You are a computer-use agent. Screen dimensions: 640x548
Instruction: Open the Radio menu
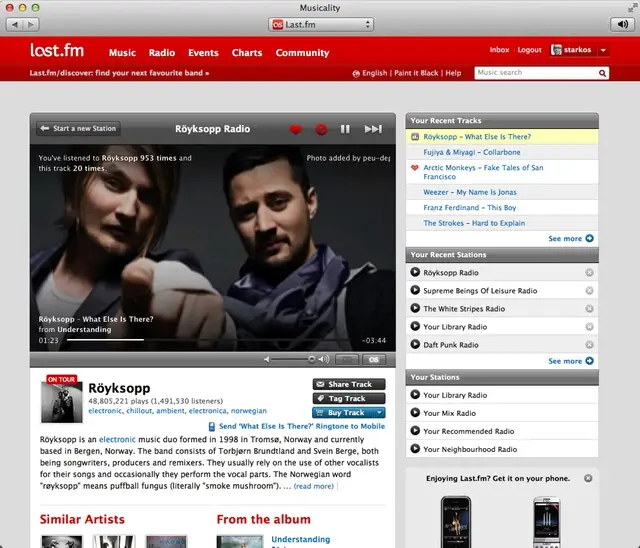[x=162, y=53]
